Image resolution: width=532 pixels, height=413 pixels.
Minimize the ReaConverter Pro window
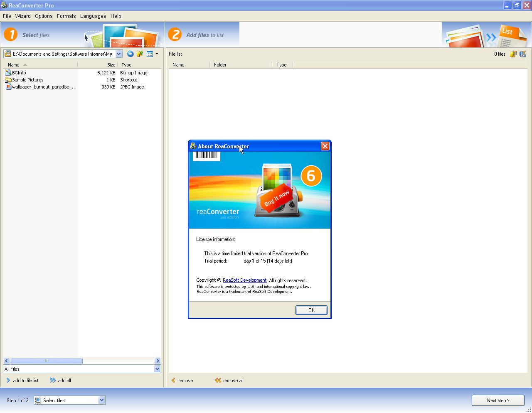(x=507, y=5)
